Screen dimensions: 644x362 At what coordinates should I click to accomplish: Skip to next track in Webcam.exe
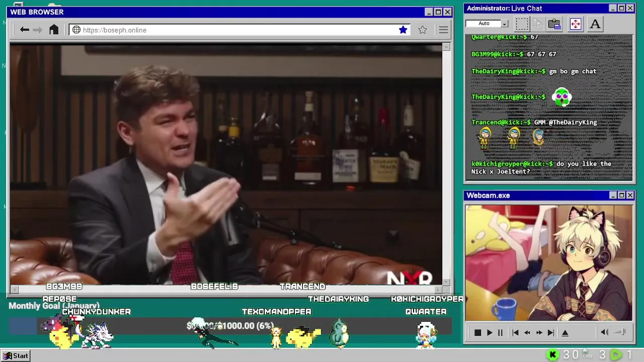[x=551, y=333]
